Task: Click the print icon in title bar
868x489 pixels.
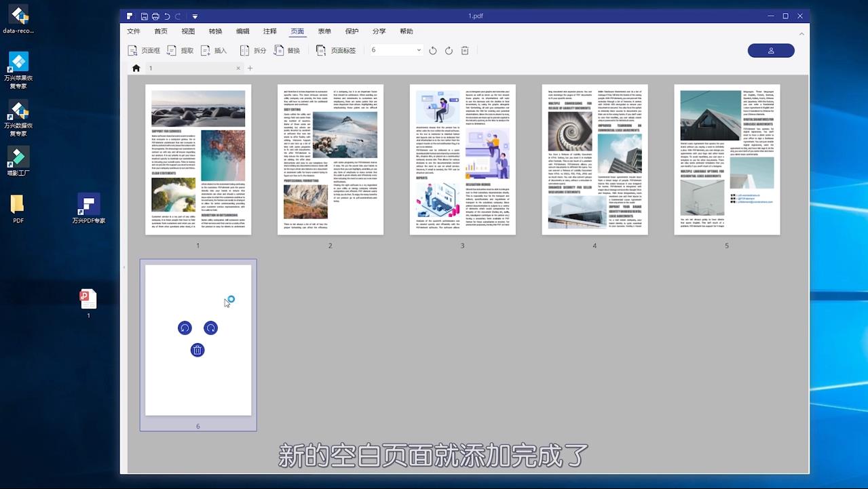Action: (x=155, y=16)
